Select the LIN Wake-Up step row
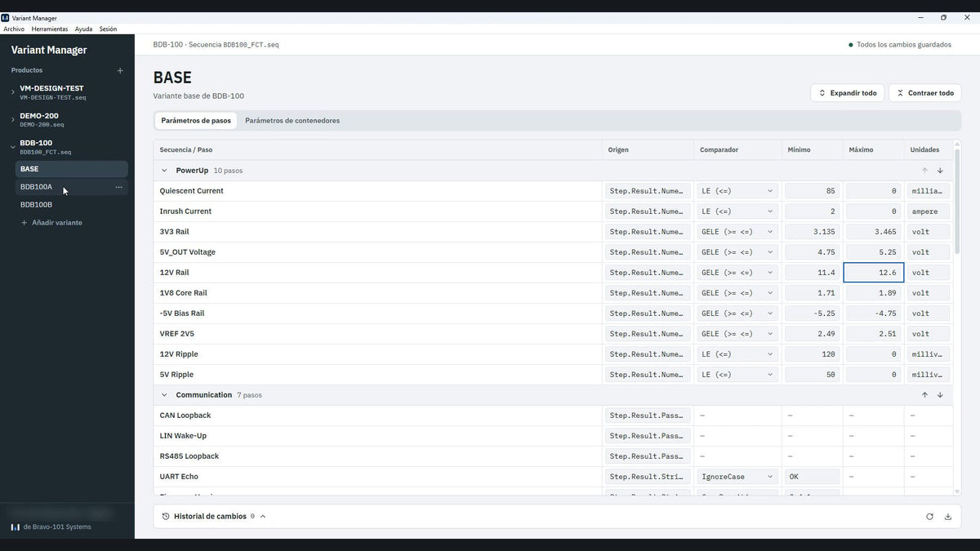 (553, 436)
